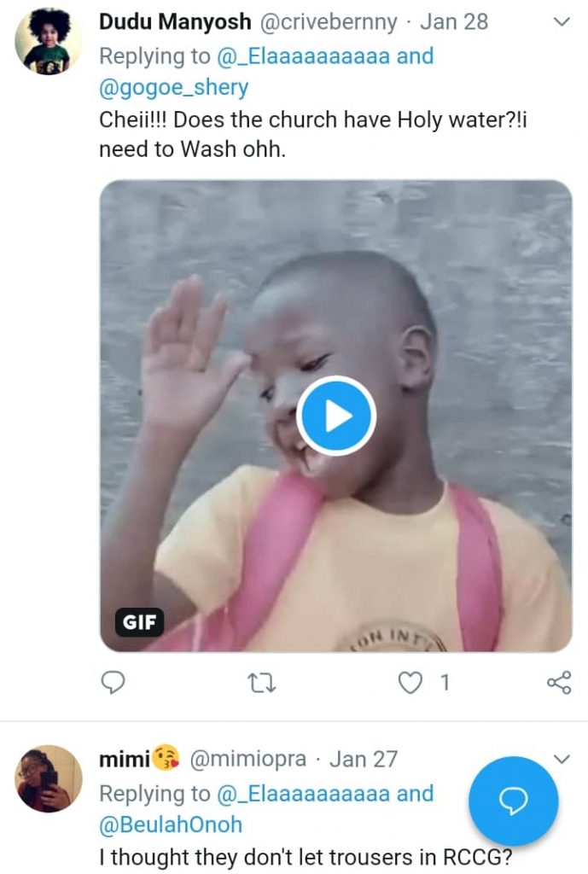Retweet Dudu Manyosh's tweet

click(x=270, y=681)
